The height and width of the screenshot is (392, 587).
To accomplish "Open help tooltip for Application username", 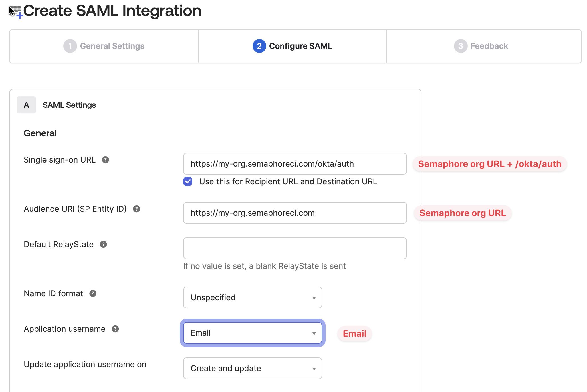I will [x=115, y=329].
